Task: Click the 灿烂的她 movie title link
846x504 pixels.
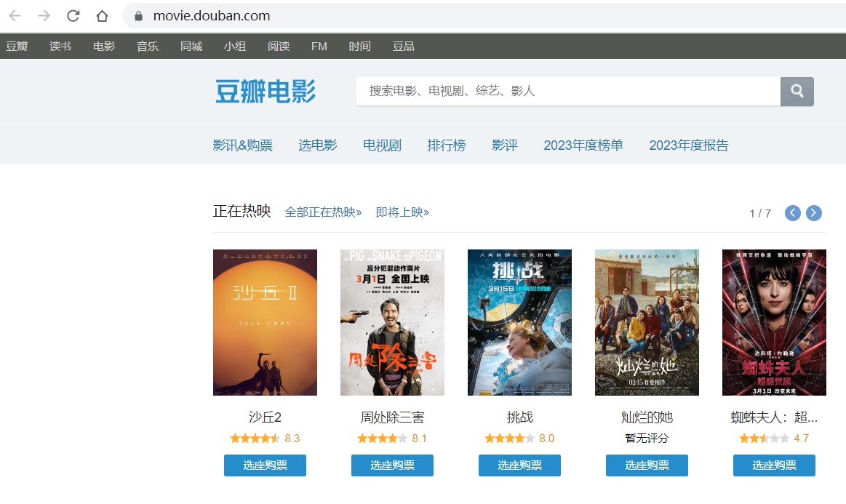Action: pos(647,417)
